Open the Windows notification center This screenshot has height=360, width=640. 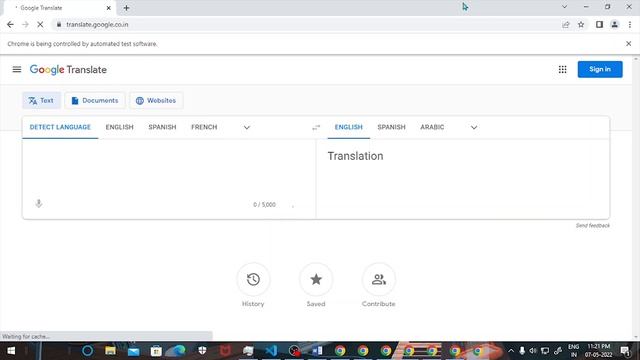point(625,351)
